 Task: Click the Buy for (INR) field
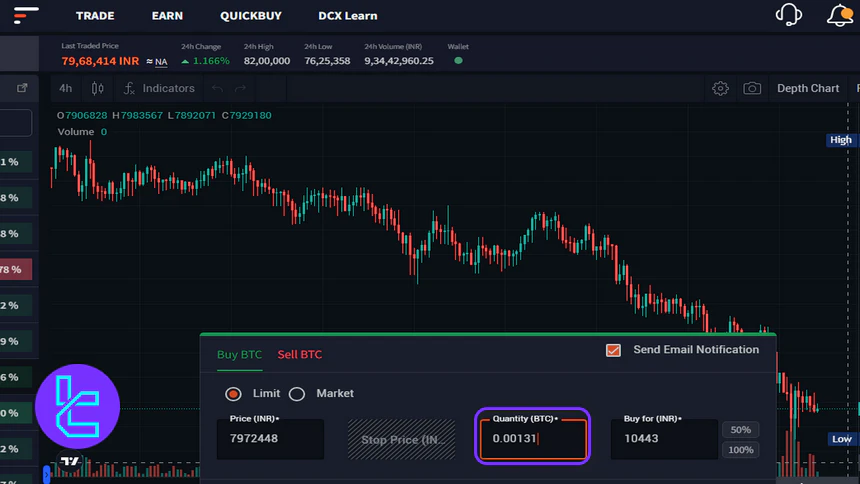[664, 439]
